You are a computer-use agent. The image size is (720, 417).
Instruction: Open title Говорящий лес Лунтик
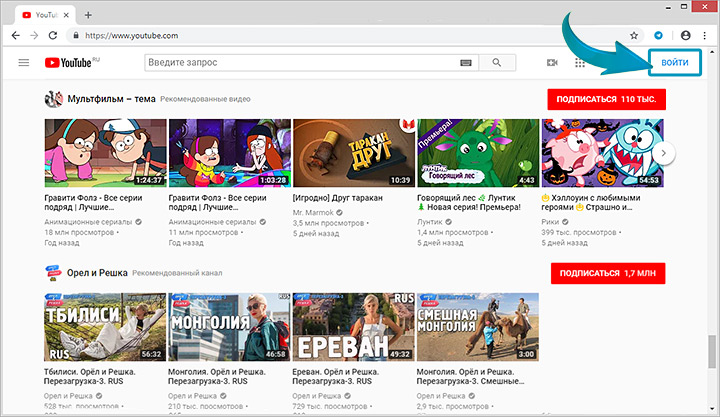(469, 203)
